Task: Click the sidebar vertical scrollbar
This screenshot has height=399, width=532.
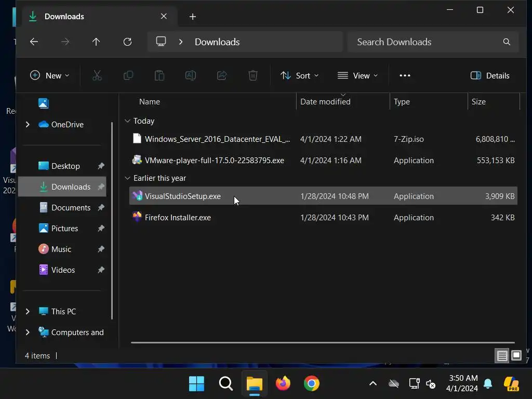Action: tap(112, 220)
